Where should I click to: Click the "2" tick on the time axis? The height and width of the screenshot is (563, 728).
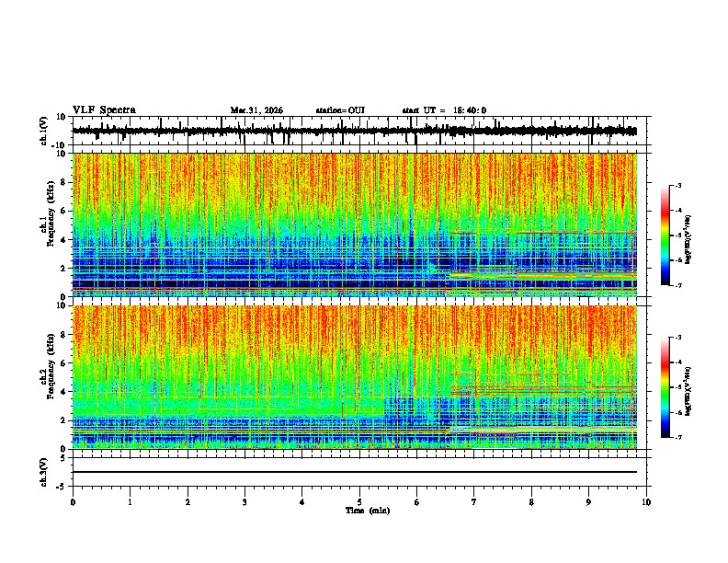pos(188,502)
